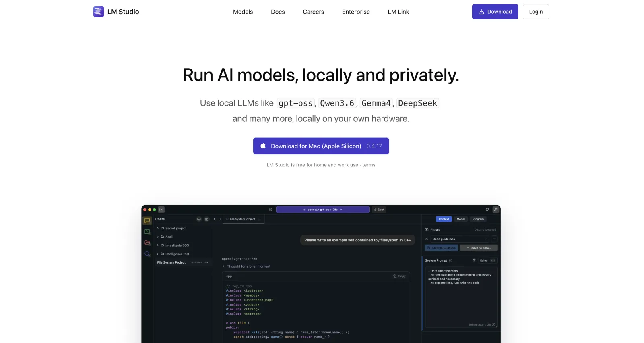The height and width of the screenshot is (343, 644).
Task: Open the appearance palette icon
Action: coord(487,210)
